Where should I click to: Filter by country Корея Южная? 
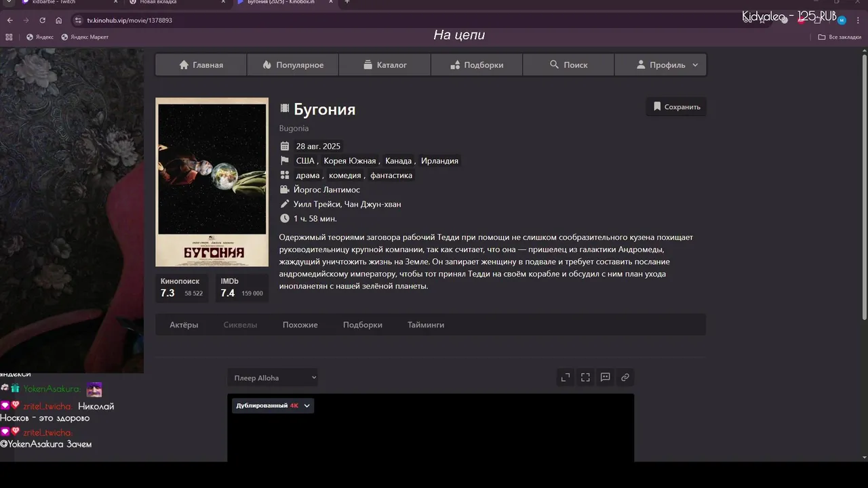[x=349, y=161]
